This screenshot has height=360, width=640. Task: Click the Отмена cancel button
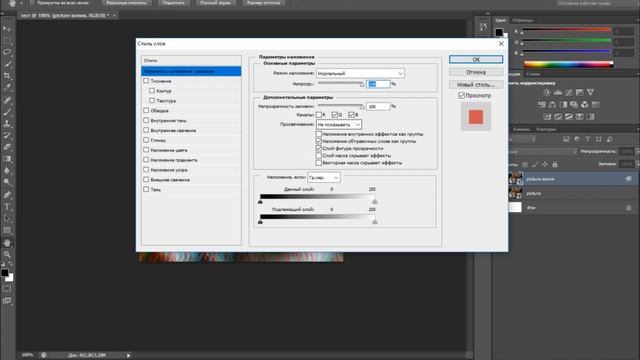point(476,72)
